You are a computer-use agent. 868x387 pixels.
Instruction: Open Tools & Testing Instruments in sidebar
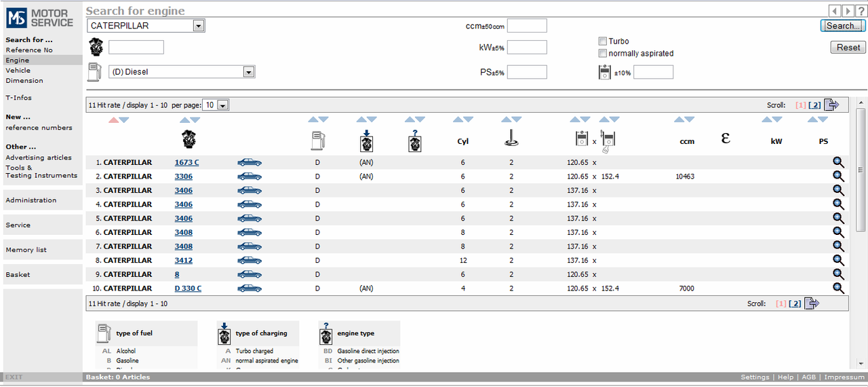tap(41, 172)
